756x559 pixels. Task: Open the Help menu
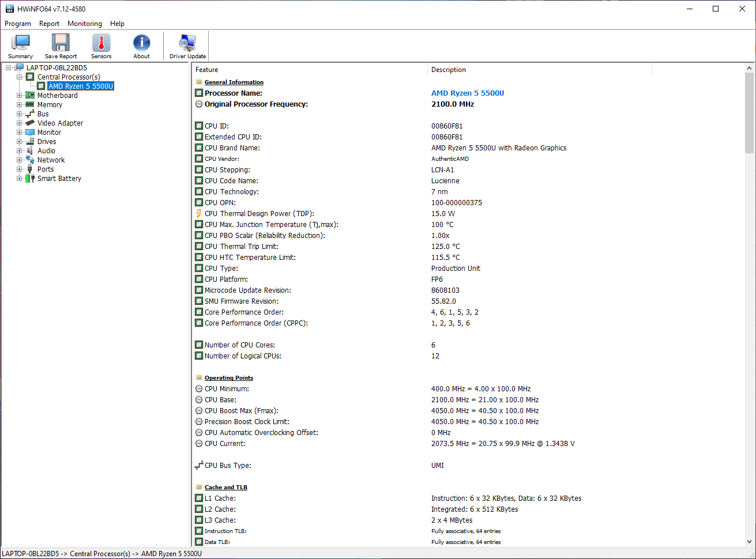(x=117, y=24)
